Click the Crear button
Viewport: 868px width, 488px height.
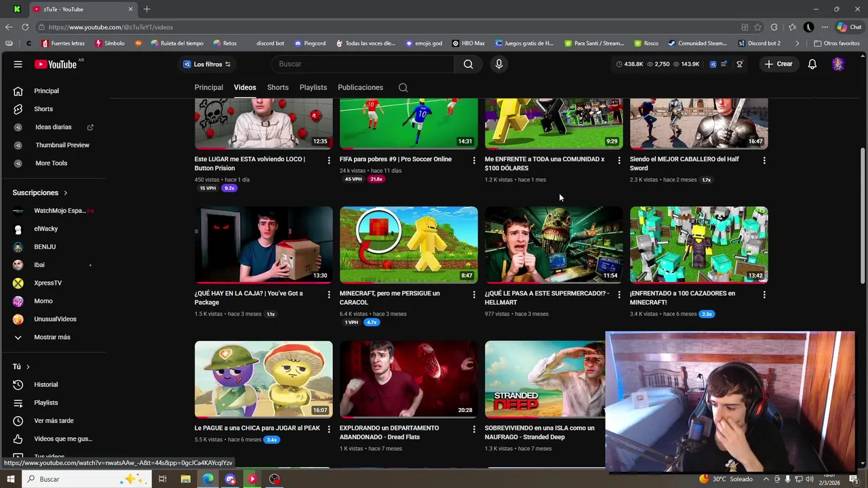pos(778,64)
